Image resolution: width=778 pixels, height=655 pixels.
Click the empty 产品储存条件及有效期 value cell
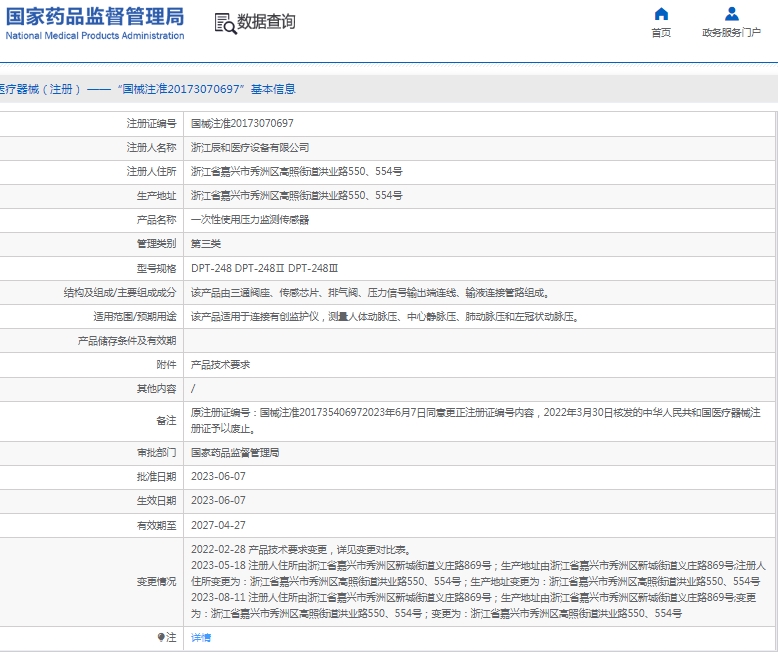478,341
